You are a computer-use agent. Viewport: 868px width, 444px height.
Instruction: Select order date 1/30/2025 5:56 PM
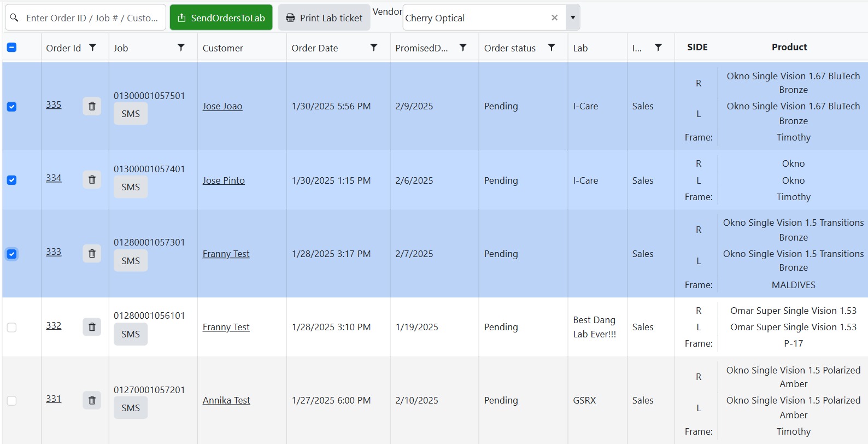click(331, 106)
